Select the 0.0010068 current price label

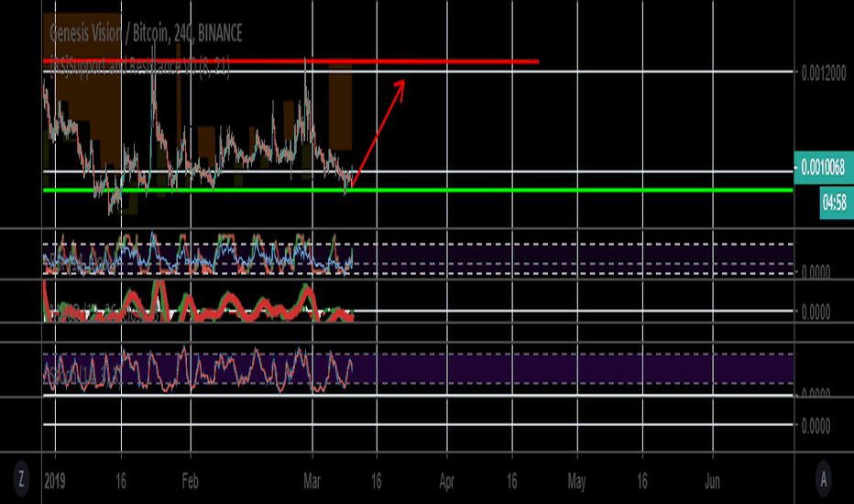pos(824,168)
